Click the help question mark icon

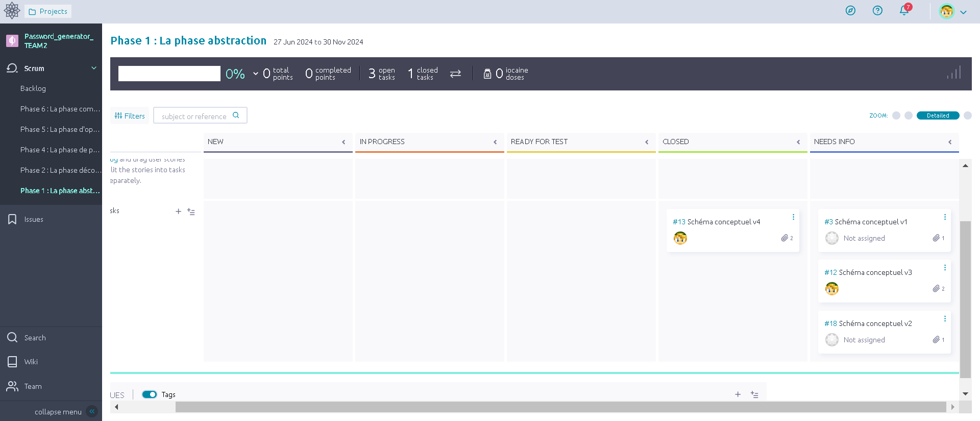(x=877, y=11)
